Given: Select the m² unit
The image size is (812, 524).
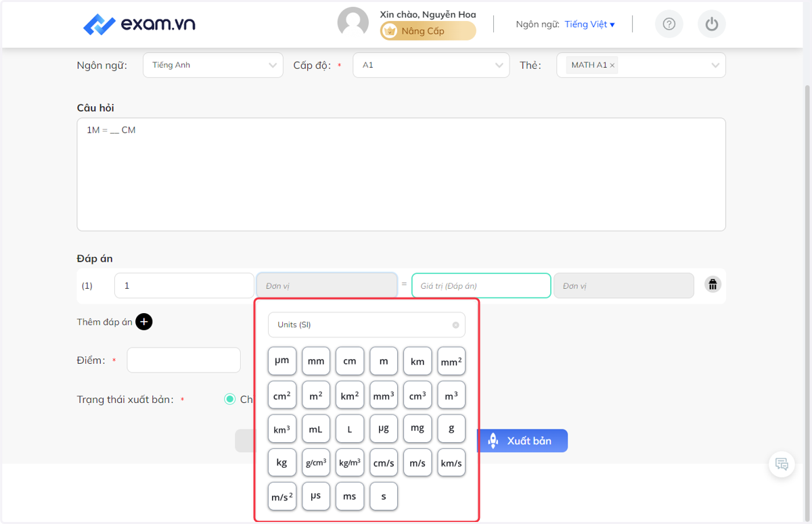Looking at the screenshot, I should tap(316, 395).
